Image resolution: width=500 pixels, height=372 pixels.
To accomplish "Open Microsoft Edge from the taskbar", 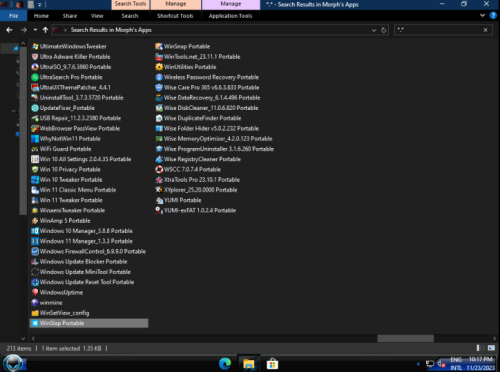I will coord(225,363).
